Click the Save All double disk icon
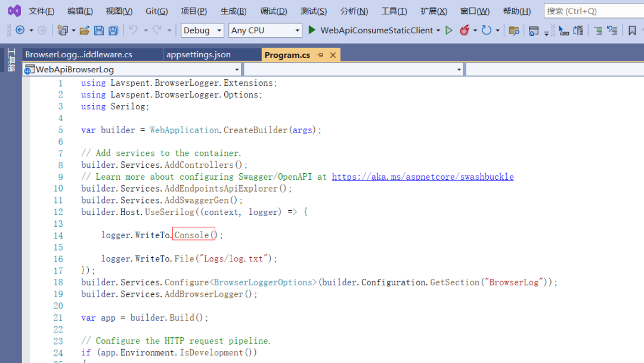This screenshot has height=363, width=644. click(113, 30)
